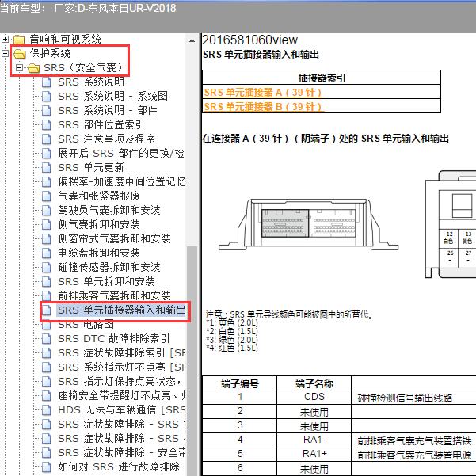Image resolution: width=476 pixels, height=476 pixels.
Task: Open SRS 指示灯保持点亮状态 entry
Action: (x=120, y=381)
